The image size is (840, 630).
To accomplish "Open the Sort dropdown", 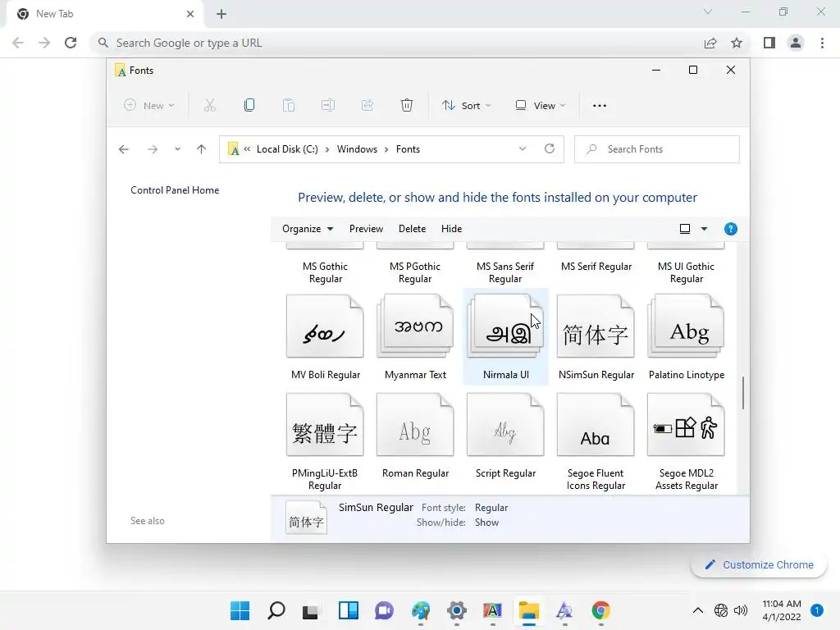I will [466, 106].
